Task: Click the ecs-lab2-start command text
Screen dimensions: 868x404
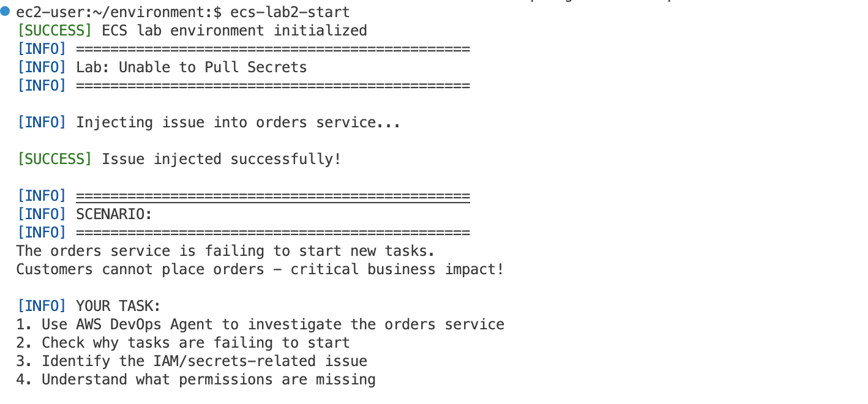Action: [290, 12]
